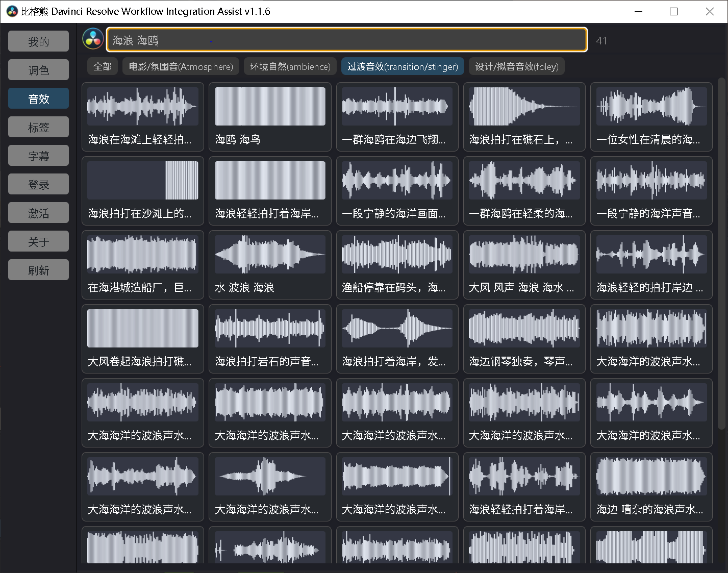Click the 登录 sidebar button
This screenshot has width=728, height=573.
click(39, 184)
